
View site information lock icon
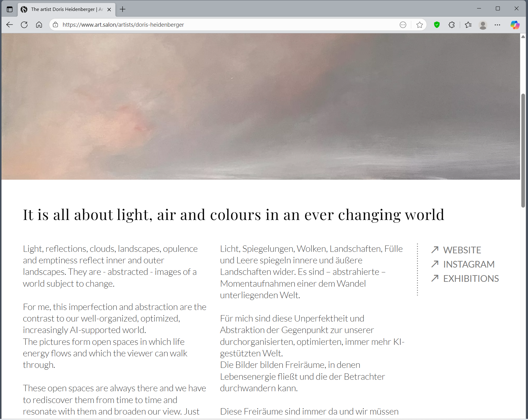tap(55, 25)
